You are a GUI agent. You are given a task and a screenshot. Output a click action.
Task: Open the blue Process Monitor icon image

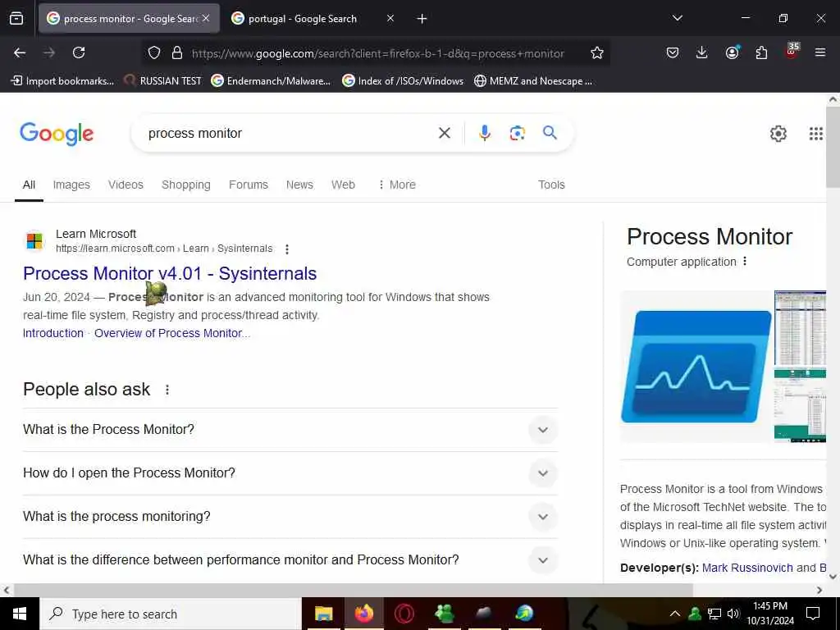[696, 367]
